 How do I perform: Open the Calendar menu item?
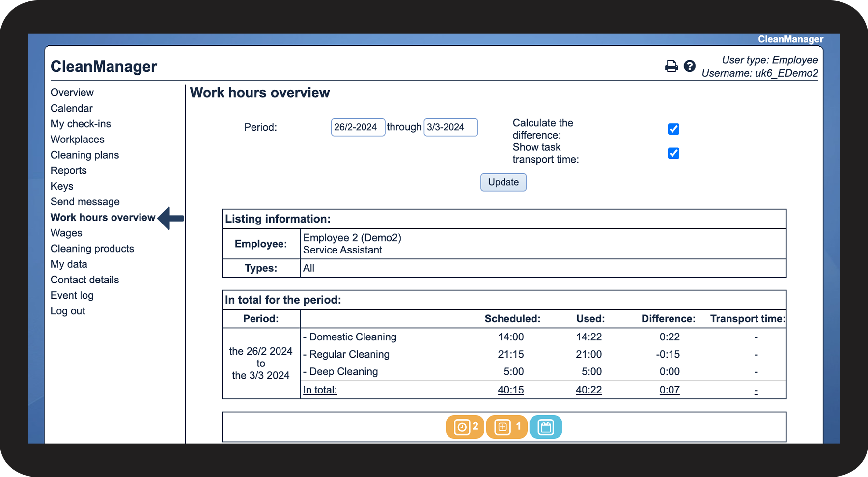(72, 108)
